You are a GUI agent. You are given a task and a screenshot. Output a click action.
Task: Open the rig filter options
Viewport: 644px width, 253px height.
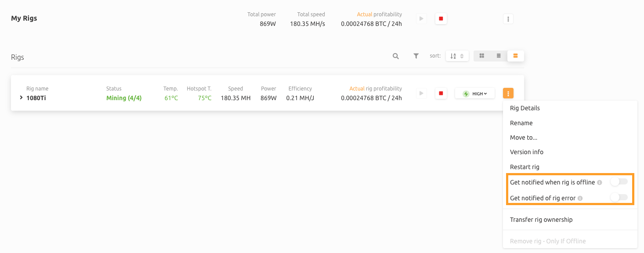click(x=416, y=56)
